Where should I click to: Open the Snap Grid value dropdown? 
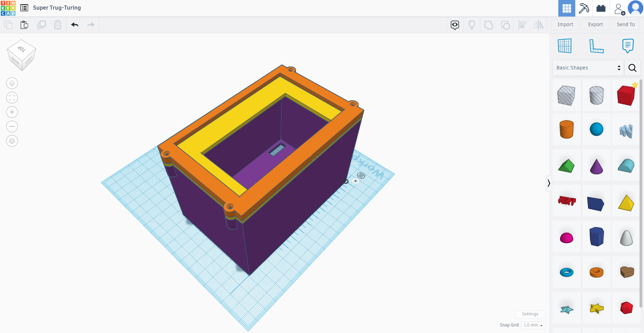(533, 325)
